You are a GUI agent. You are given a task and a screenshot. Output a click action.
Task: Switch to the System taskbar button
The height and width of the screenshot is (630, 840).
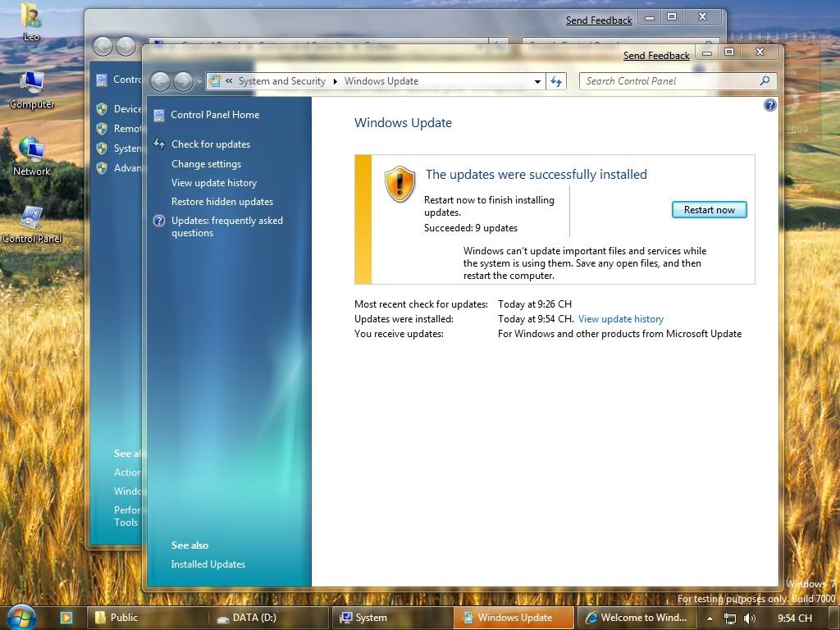[391, 618]
